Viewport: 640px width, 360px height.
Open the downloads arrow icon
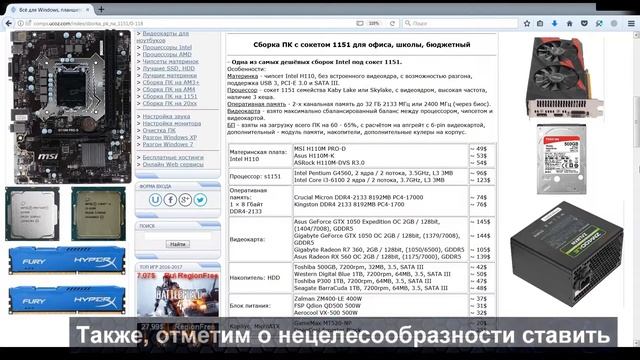coord(554,24)
